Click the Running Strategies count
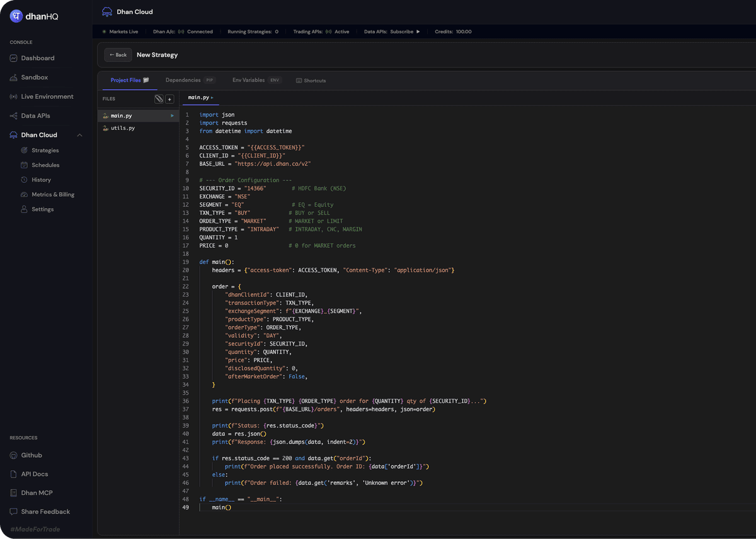 (277, 32)
